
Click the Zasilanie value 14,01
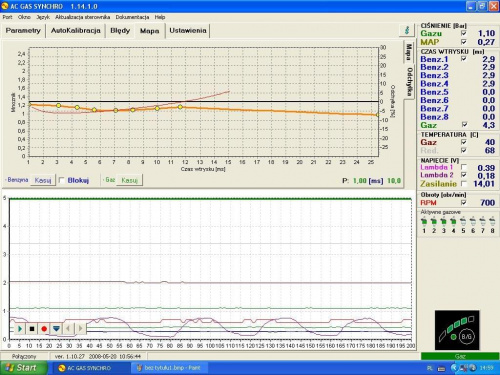pos(484,183)
